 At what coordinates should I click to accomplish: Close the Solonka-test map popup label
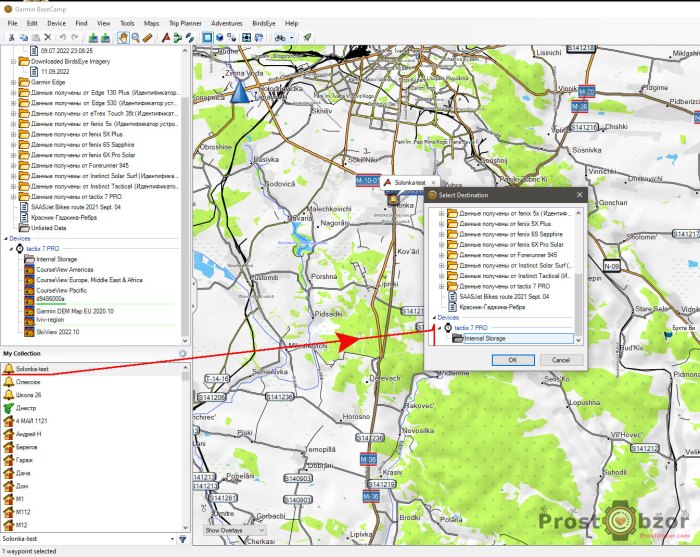click(433, 183)
